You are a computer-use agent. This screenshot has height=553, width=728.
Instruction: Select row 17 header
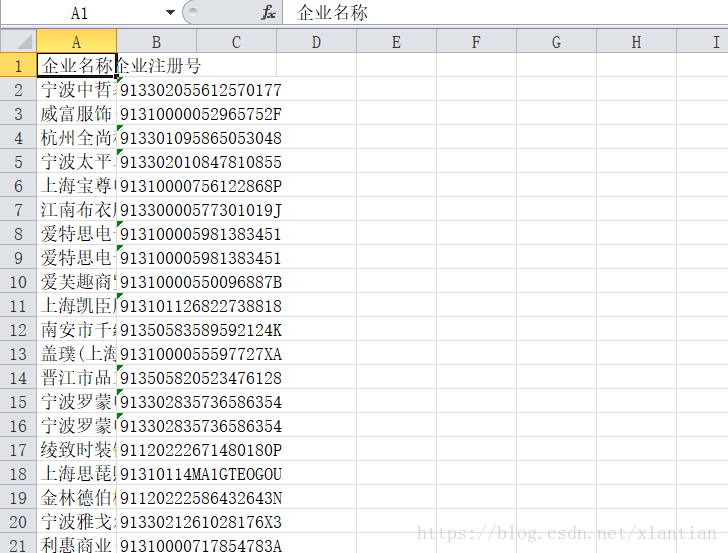coord(19,450)
